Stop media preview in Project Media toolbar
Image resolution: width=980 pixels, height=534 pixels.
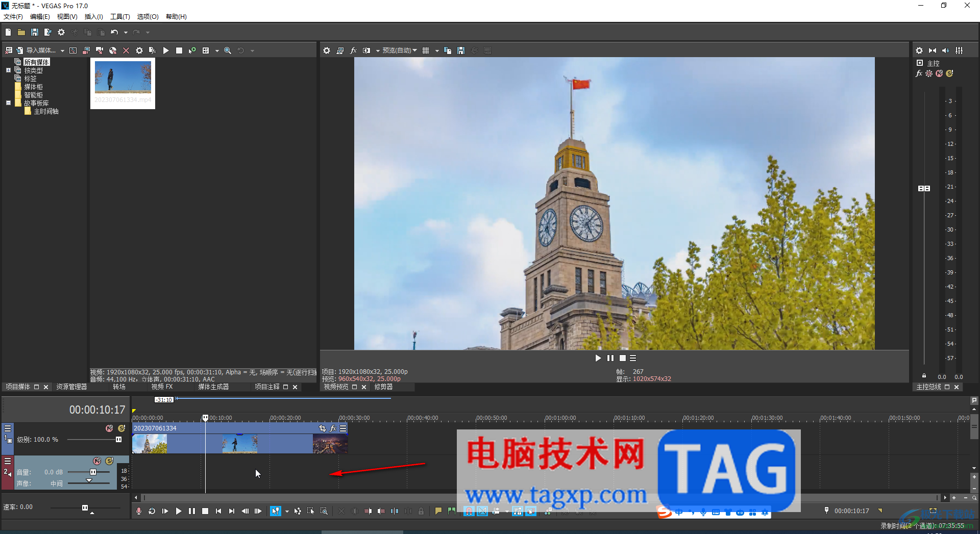pyautogui.click(x=179, y=50)
